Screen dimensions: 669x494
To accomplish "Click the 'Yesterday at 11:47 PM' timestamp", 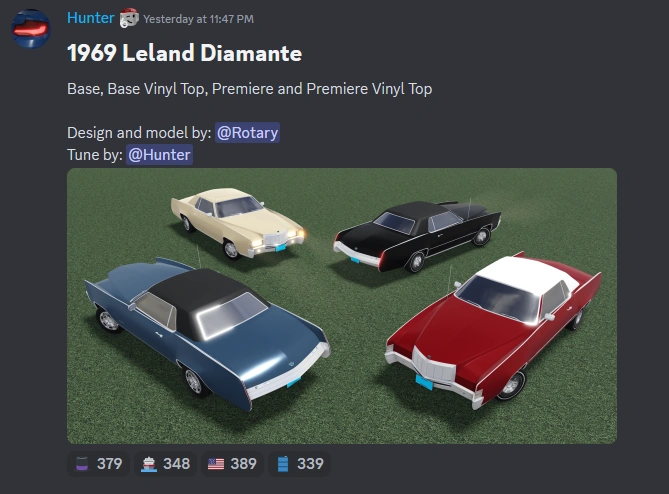I will pos(198,19).
